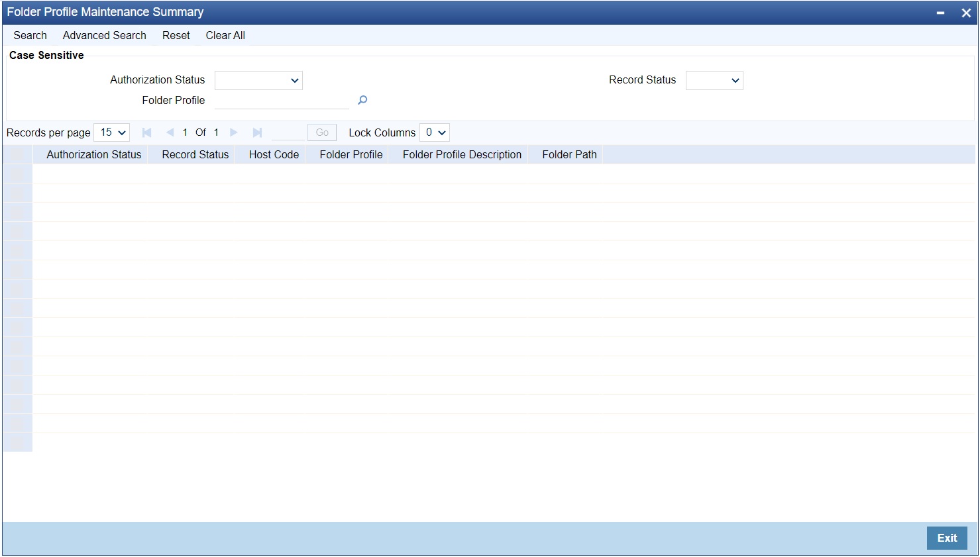The image size is (980, 557).
Task: Click Reset in the toolbar
Action: (176, 36)
